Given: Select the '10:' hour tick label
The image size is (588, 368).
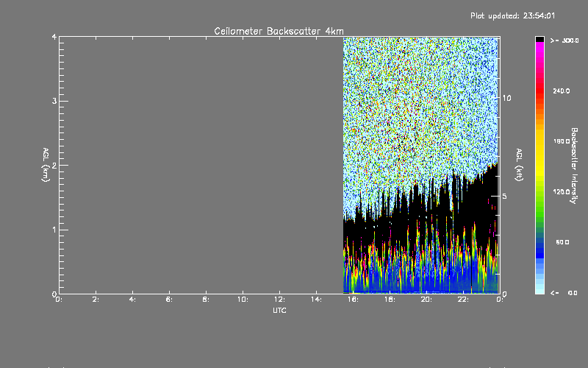Looking at the screenshot, I should click(243, 300).
